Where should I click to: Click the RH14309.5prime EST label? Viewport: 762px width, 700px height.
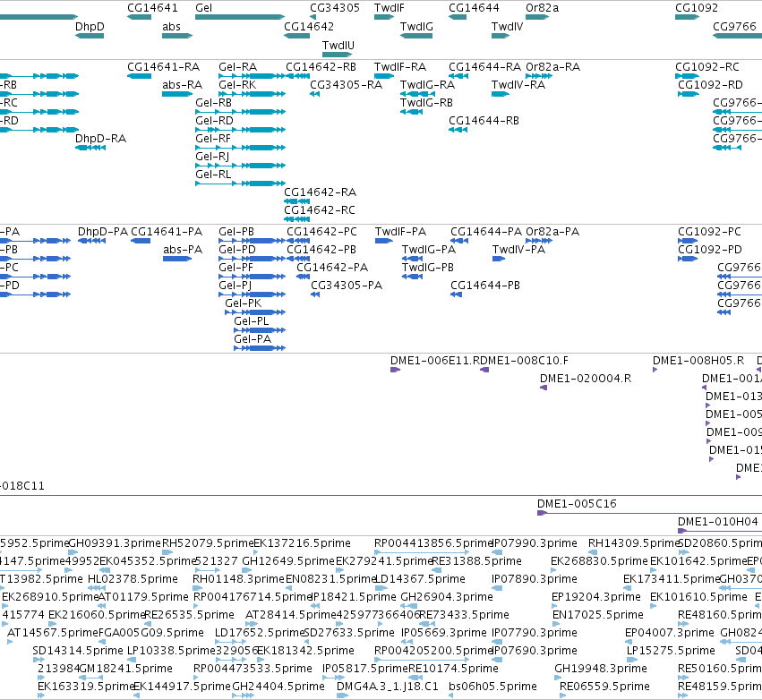point(633,543)
